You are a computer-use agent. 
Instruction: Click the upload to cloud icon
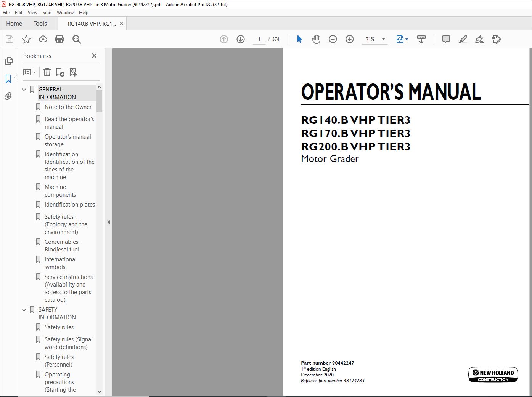pyautogui.click(x=43, y=39)
